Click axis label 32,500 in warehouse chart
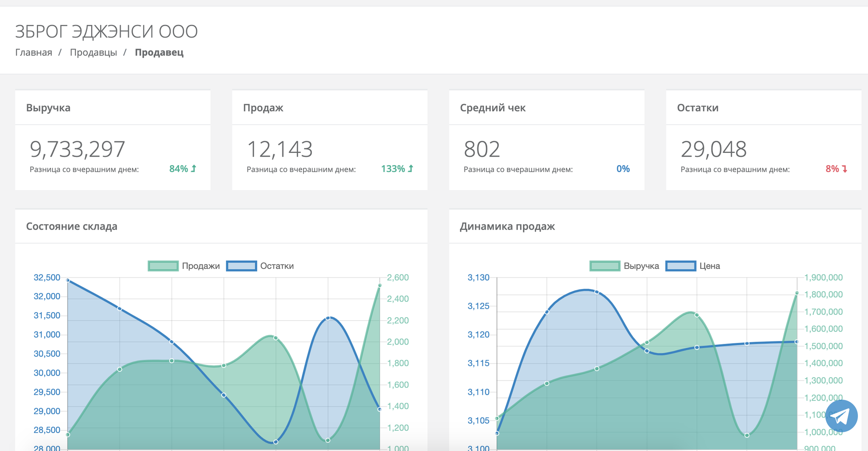 tap(47, 277)
